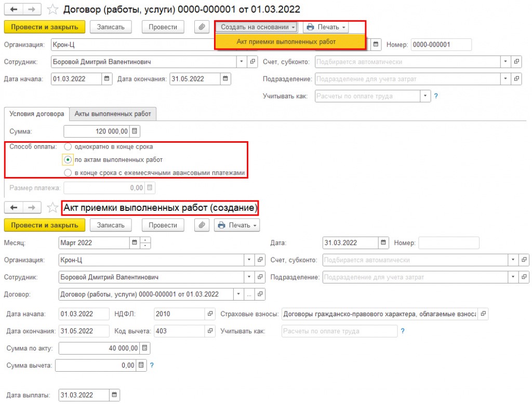Open the linked record icon beside НДФЛ 2010
Screen dimensions: 532x407
tap(210, 314)
